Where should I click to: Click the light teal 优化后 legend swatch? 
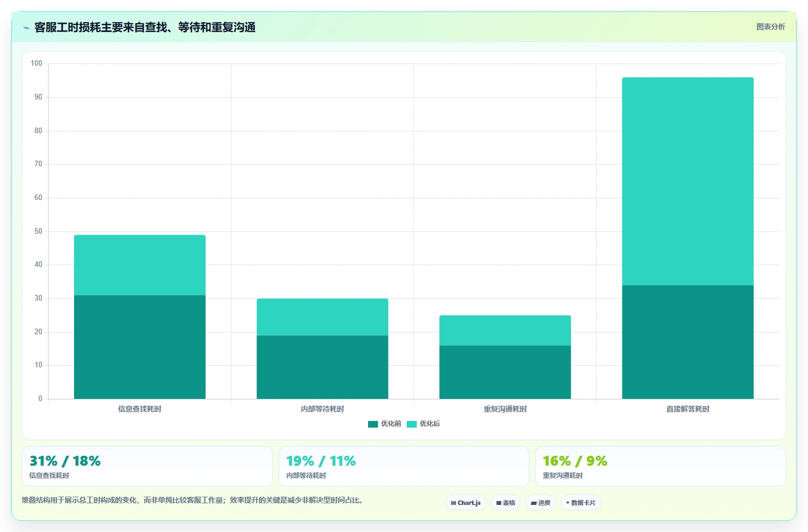pos(412,424)
